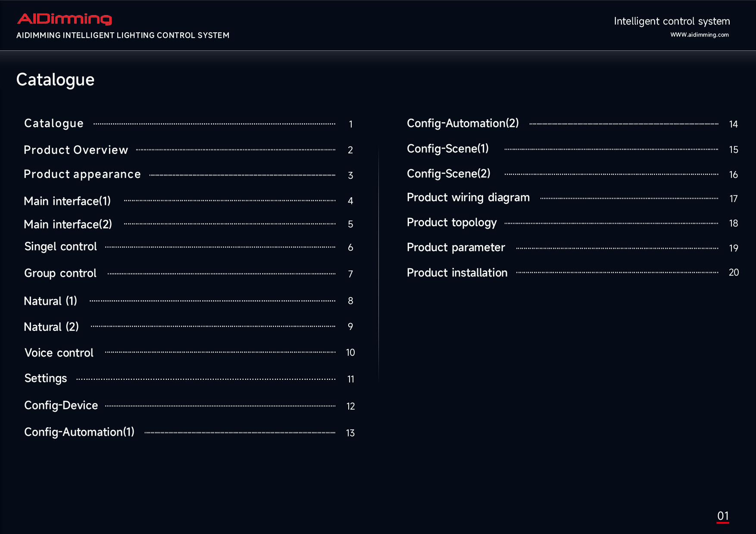Image resolution: width=756 pixels, height=534 pixels.
Task: Select the 'Group control' entry
Action: coord(60,273)
